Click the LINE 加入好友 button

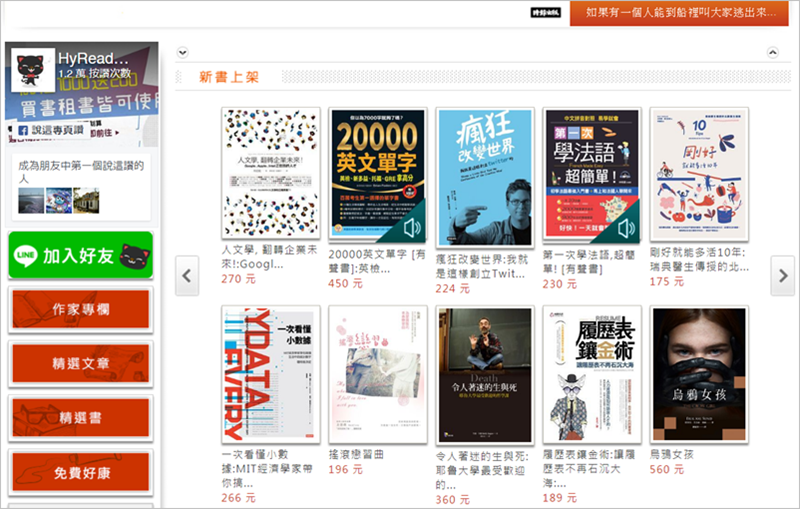point(80,256)
